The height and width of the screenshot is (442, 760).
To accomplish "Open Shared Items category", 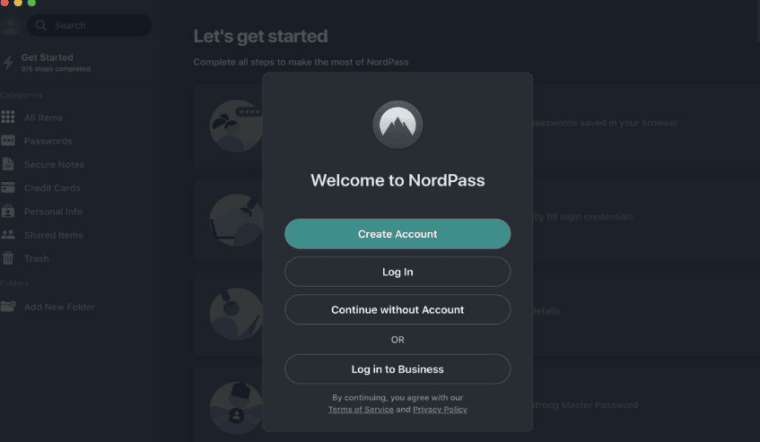I will pyautogui.click(x=53, y=235).
